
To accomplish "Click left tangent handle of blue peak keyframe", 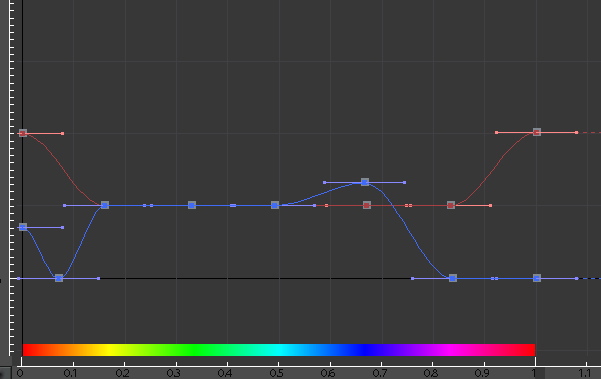I will tap(325, 182).
